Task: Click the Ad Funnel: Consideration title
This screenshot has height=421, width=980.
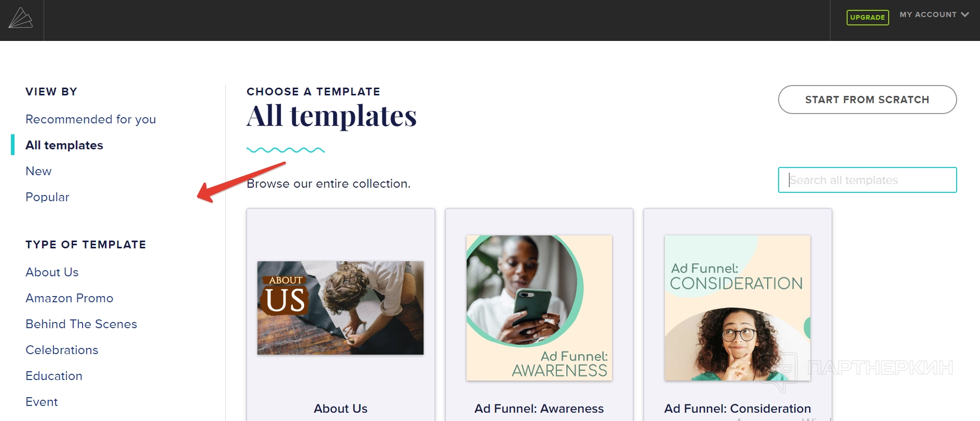Action: (738, 409)
